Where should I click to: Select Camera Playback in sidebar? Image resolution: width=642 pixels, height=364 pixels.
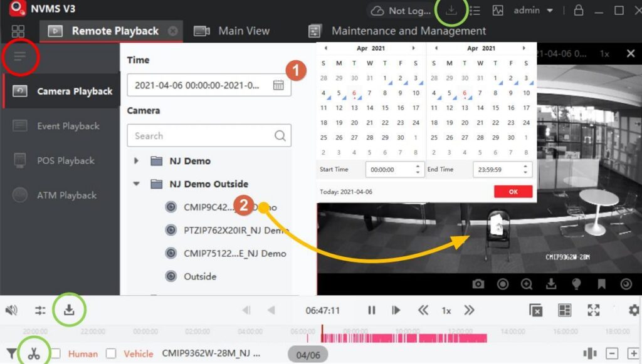(x=61, y=91)
